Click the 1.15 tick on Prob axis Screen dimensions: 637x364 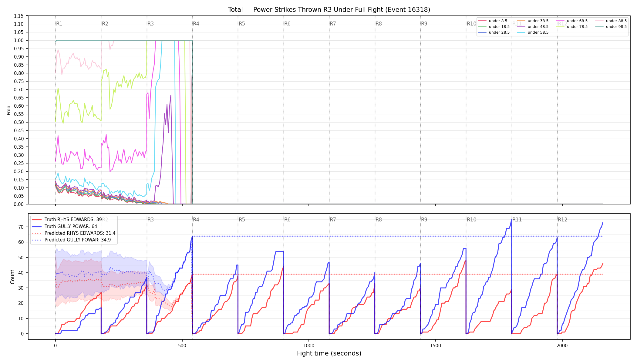pyautogui.click(x=19, y=16)
